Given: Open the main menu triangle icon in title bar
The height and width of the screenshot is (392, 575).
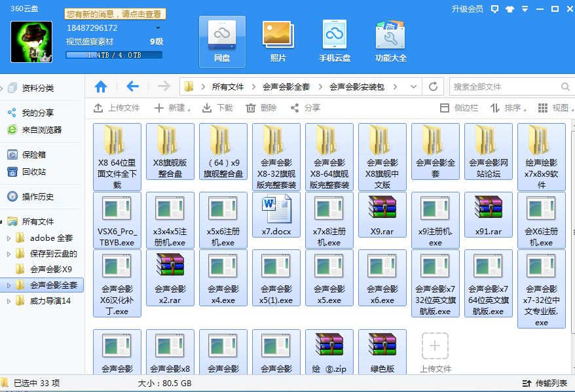Looking at the screenshot, I should tap(525, 9).
